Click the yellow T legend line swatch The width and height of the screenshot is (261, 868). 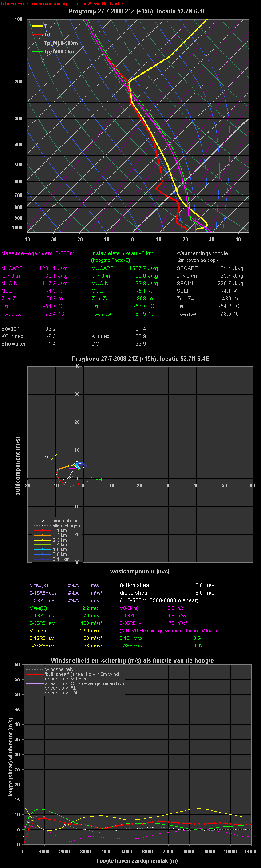(x=38, y=26)
